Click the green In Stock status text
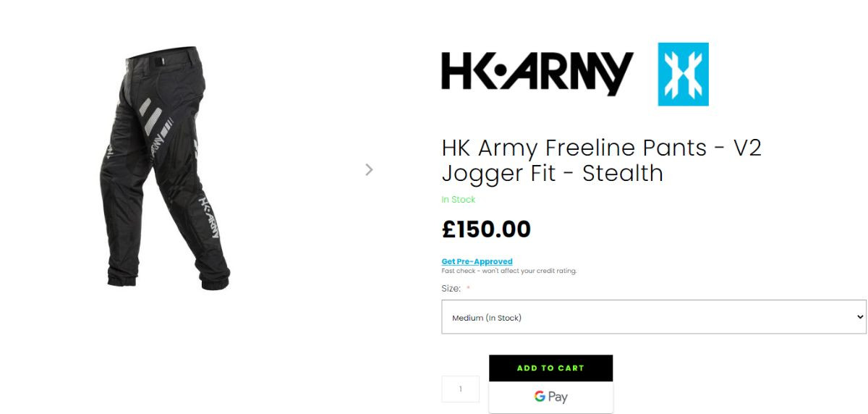This screenshot has height=414, width=868. click(458, 200)
